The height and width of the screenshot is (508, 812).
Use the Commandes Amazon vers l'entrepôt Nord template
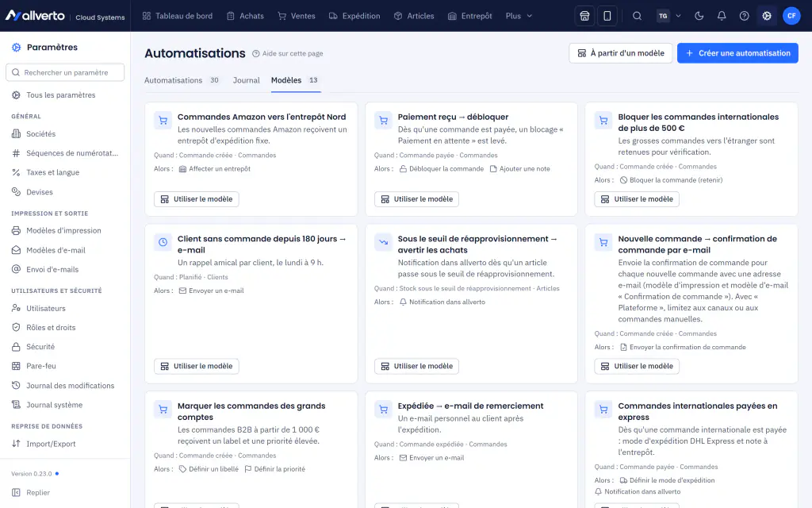[x=197, y=199]
